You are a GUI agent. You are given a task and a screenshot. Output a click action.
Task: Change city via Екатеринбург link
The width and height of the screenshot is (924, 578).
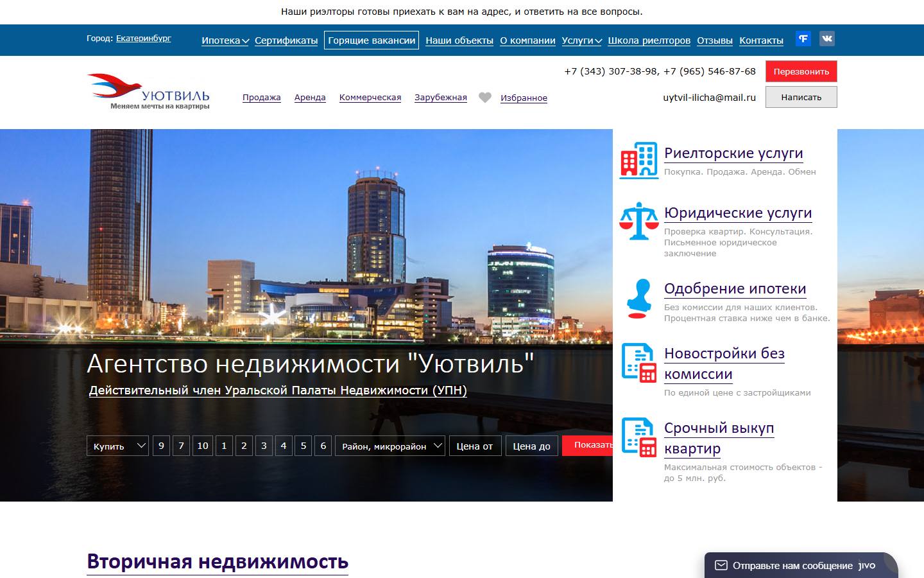pos(144,39)
